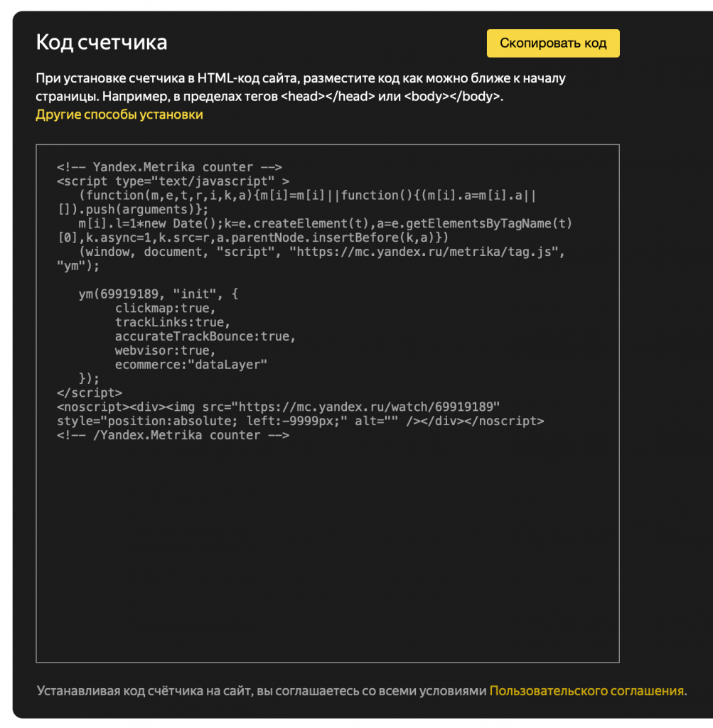Image resolution: width=713 pixels, height=728 pixels.
Task: Click the agreement text 'Устанавливая код счётчика на сайт'
Action: coord(145,691)
